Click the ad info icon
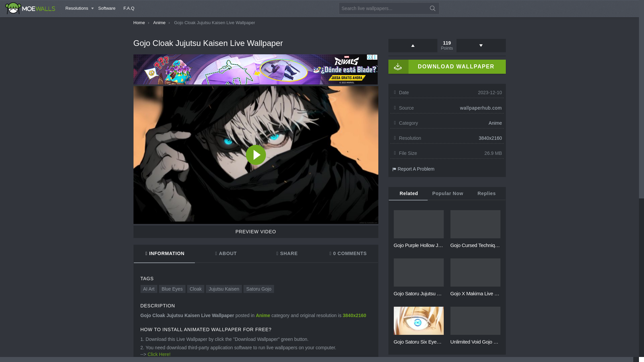 click(369, 57)
